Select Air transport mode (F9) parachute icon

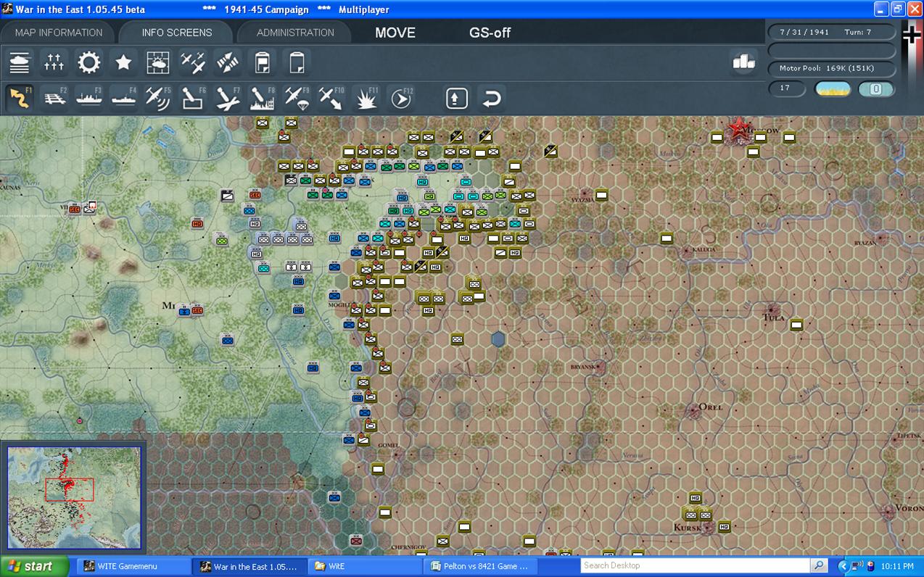[297, 98]
